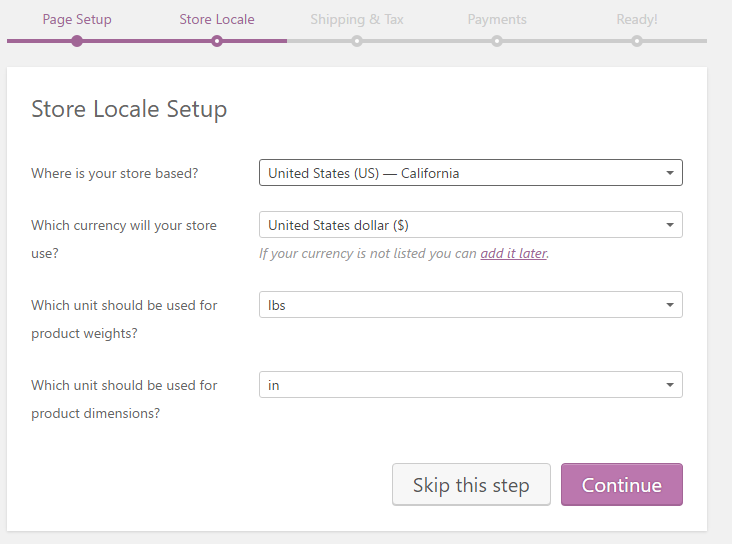This screenshot has width=732, height=544.
Task: Select the Store Locale step label
Action: (x=217, y=20)
